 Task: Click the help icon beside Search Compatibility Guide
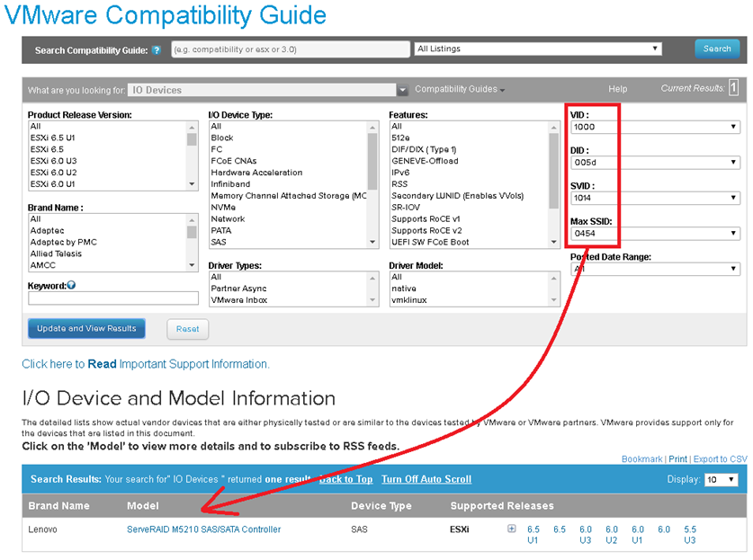point(157,50)
